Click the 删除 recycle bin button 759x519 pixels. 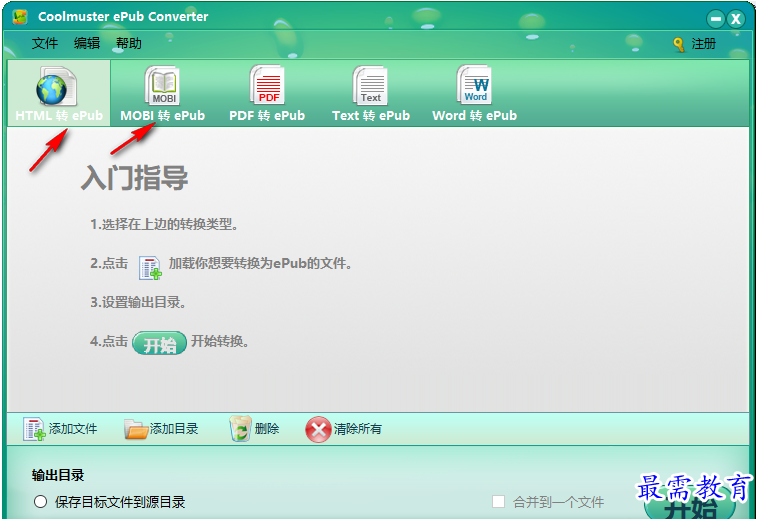pyautogui.click(x=254, y=429)
